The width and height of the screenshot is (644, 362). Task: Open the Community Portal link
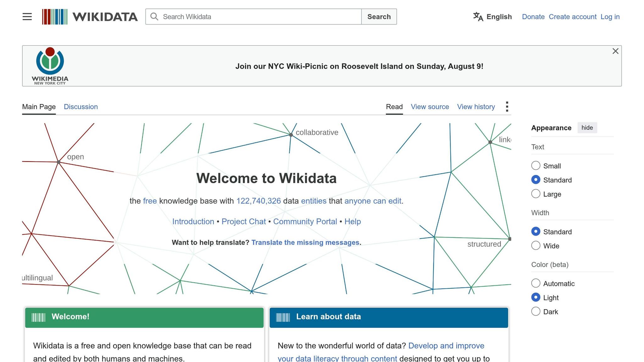pyautogui.click(x=305, y=222)
